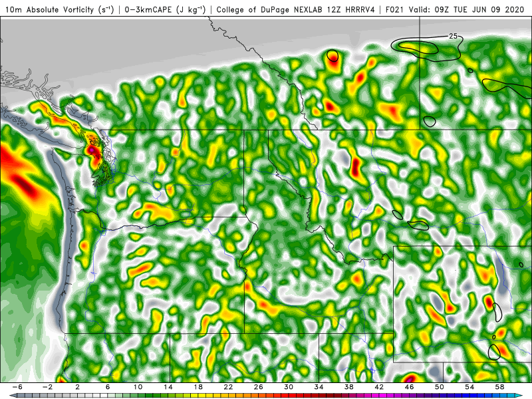
Task: Click the "2" colorbar label
Action: click(78, 387)
